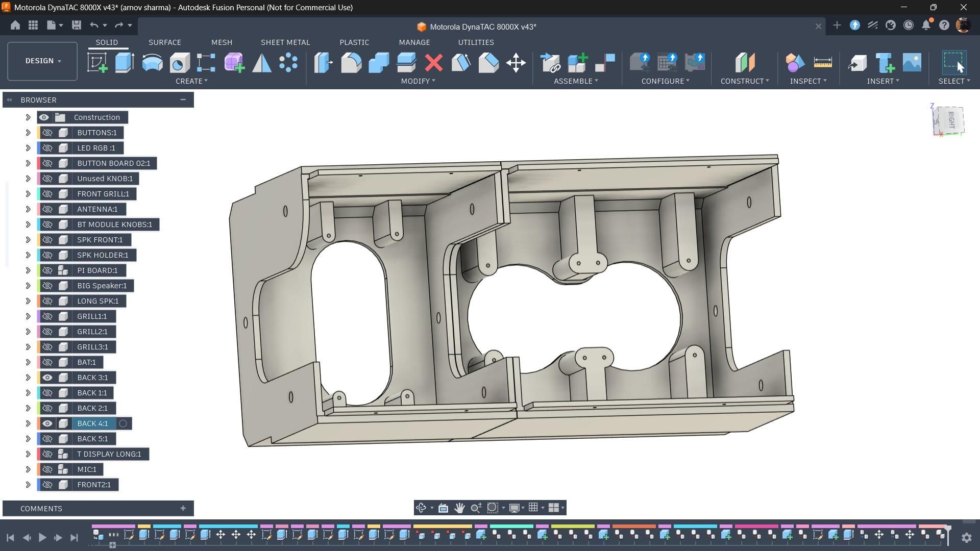Switch to the SURFACE tab
The height and width of the screenshot is (551, 980).
165,42
